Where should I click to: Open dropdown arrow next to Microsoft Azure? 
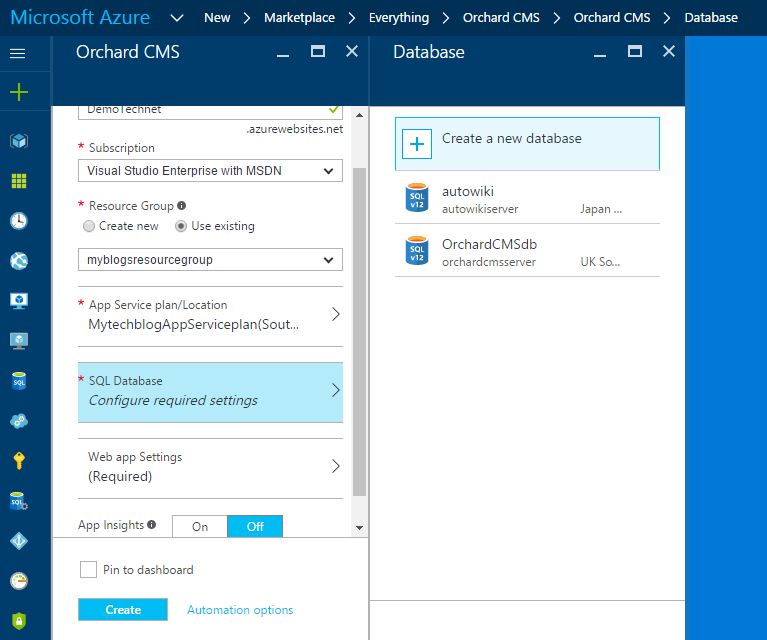pos(177,18)
